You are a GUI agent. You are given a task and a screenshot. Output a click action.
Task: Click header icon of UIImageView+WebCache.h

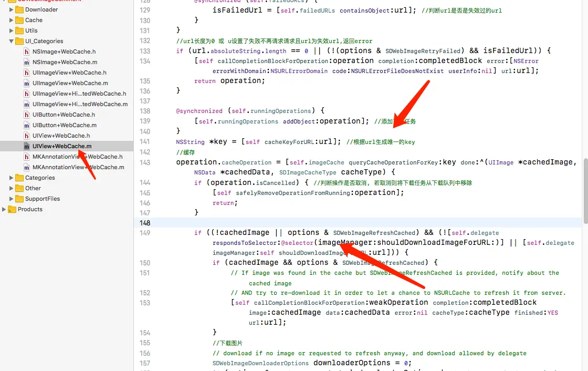pos(27,73)
